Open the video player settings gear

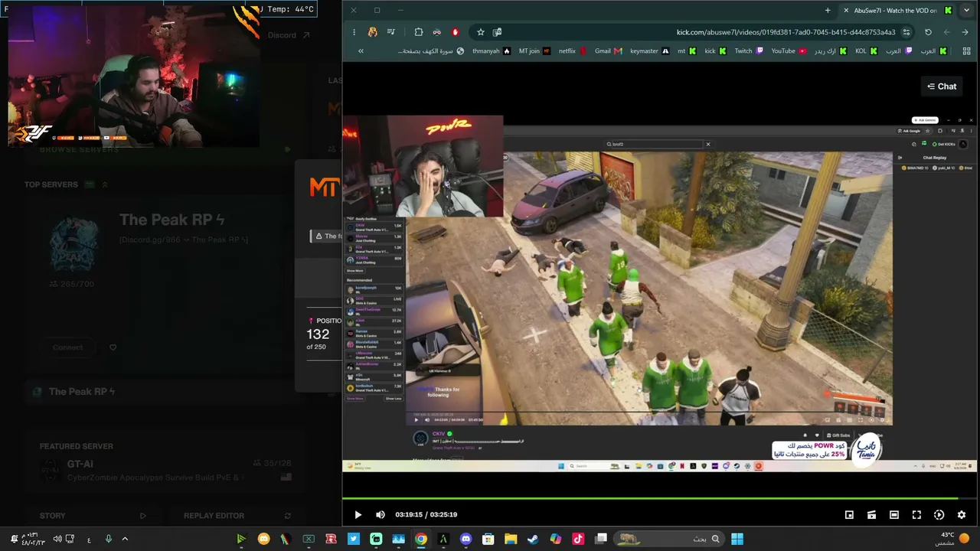(x=962, y=515)
